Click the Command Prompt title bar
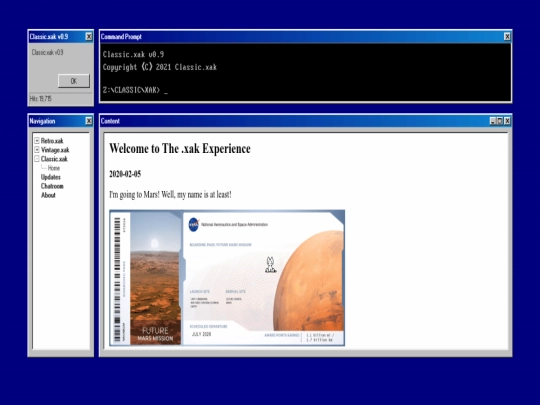 (305, 37)
